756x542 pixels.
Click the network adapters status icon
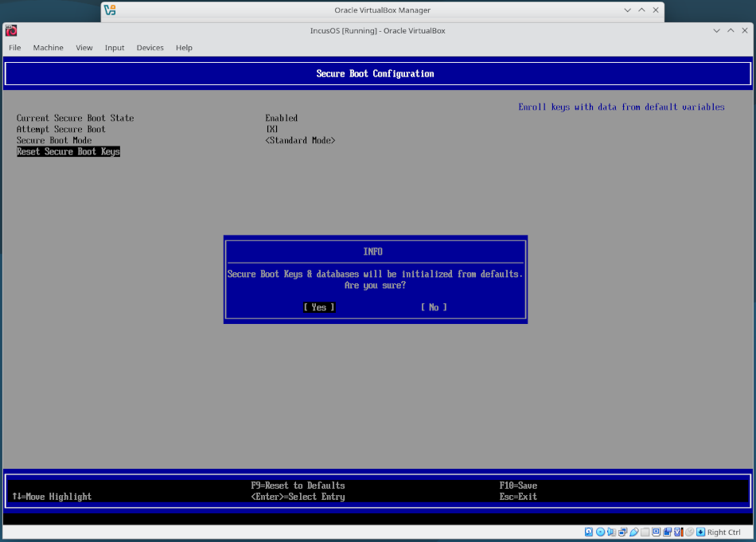pos(622,532)
